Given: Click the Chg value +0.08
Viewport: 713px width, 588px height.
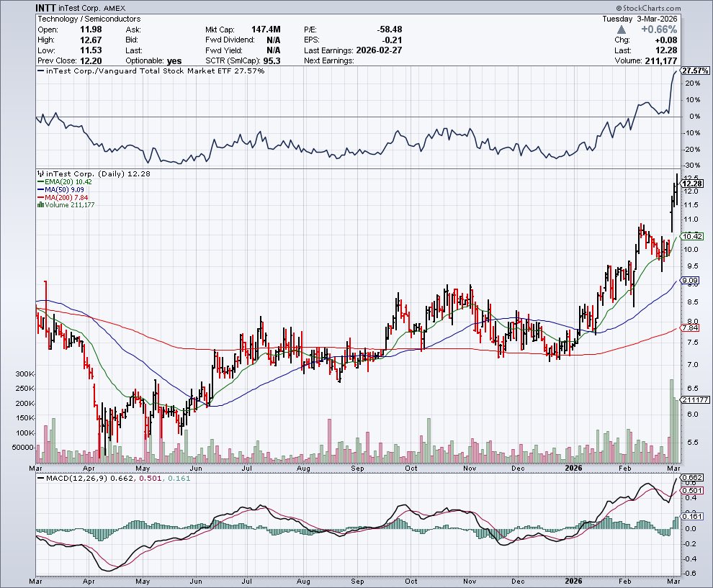Looking at the screenshot, I should click(666, 40).
